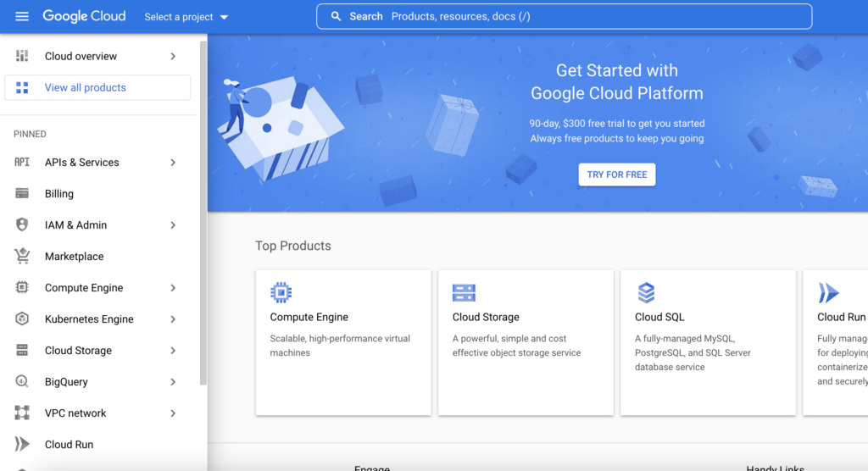Expand the Cloud Storage submenu chevron

point(173,351)
